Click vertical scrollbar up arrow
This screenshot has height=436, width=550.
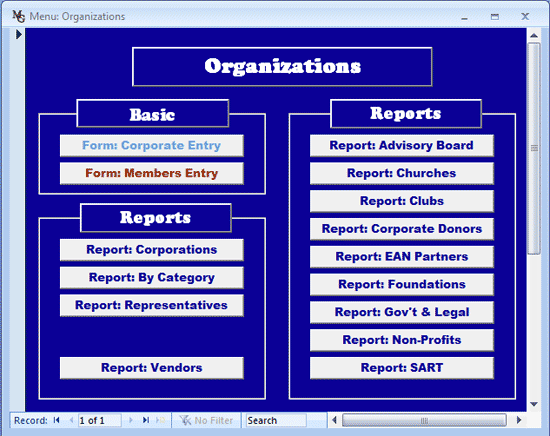(534, 35)
